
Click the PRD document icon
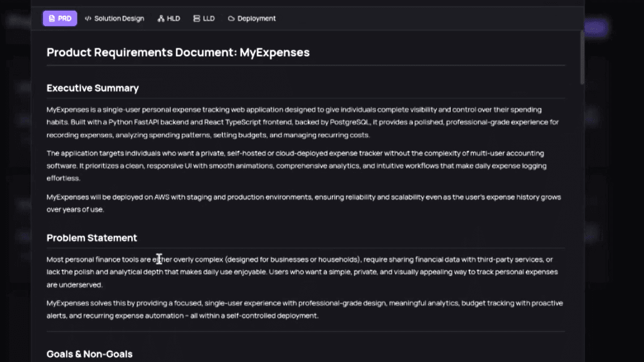52,19
